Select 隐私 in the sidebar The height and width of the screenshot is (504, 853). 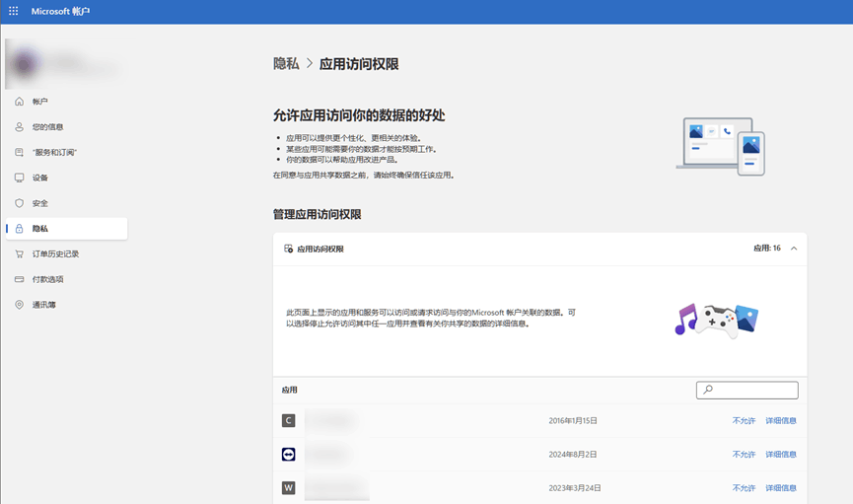pos(66,229)
